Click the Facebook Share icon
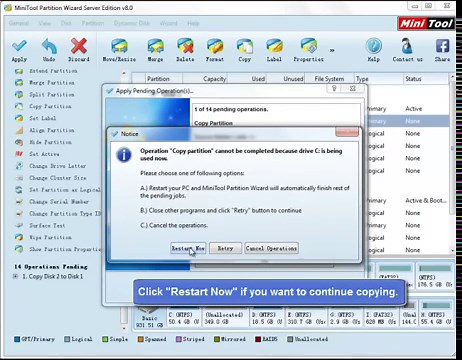Screen dimensions: 462x360 (x=442, y=46)
